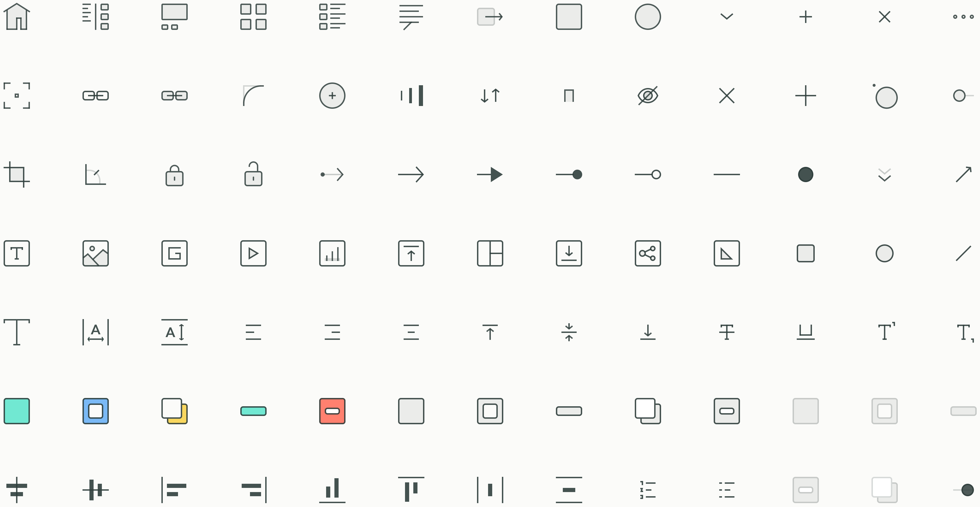Select the left text align icon
This screenshot has height=507, width=980.
253,332
